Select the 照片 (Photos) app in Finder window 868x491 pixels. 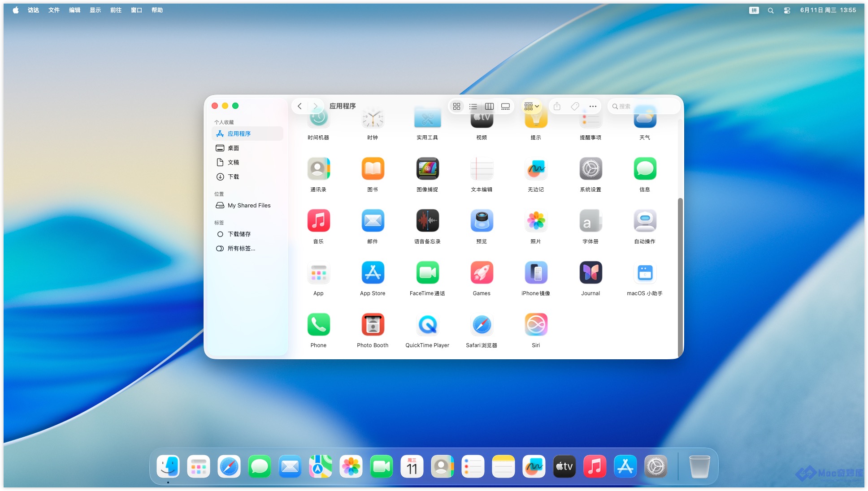(536, 221)
